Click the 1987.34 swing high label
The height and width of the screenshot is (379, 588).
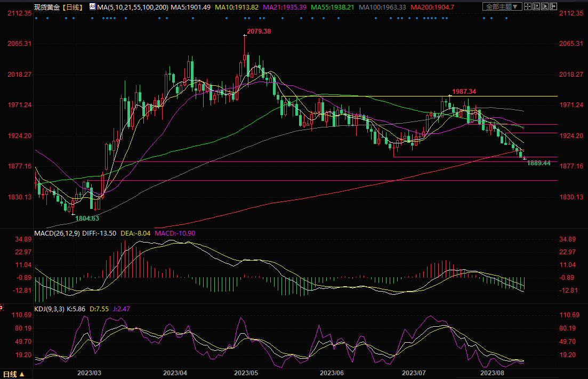tap(464, 92)
